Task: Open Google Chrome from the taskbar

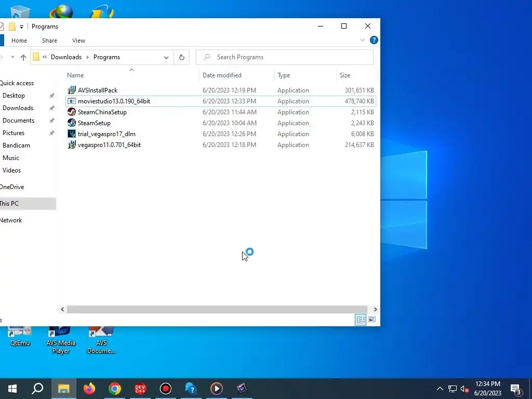Action: point(115,389)
